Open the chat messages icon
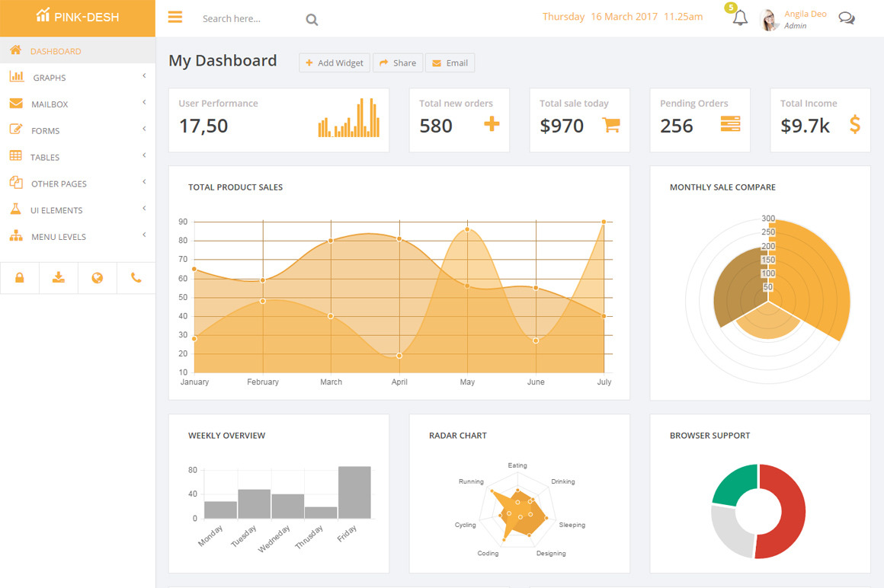Screen dimensions: 884x588 [x=846, y=18]
